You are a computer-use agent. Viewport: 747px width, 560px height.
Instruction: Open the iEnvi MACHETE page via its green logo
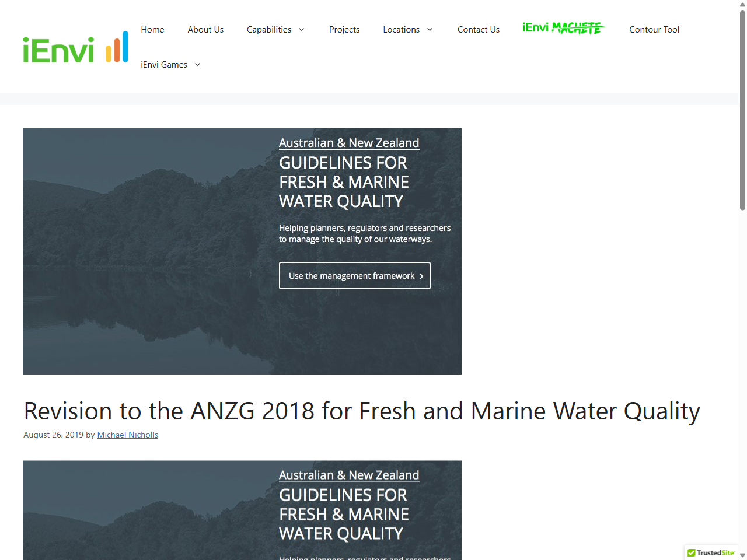click(x=563, y=28)
